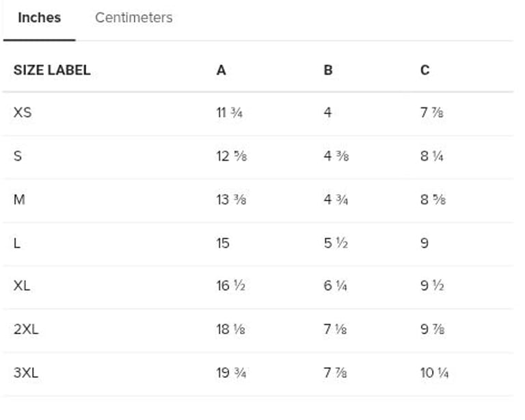Click the 8 ⅝ value in the M row
The height and width of the screenshot is (420, 525).
(x=433, y=199)
